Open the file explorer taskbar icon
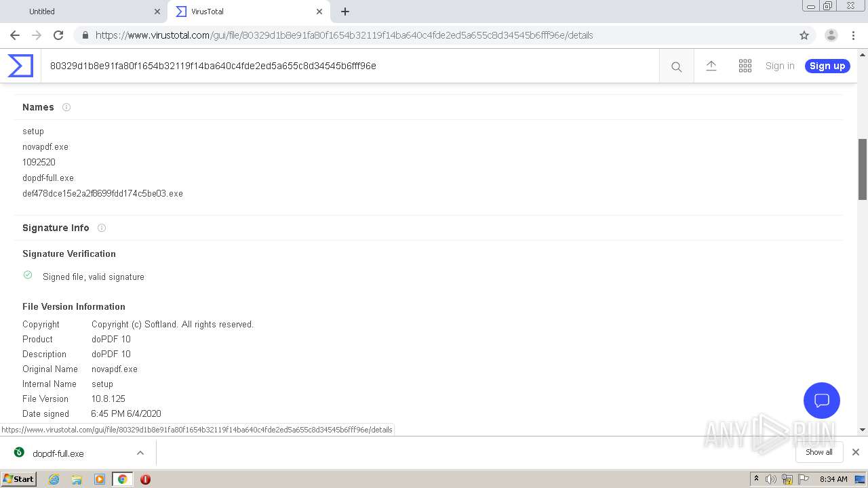This screenshot has width=868, height=488. [x=77, y=479]
